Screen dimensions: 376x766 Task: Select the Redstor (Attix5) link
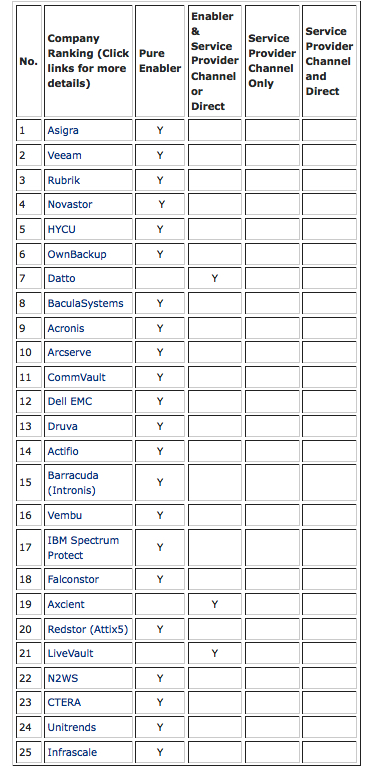(87, 629)
